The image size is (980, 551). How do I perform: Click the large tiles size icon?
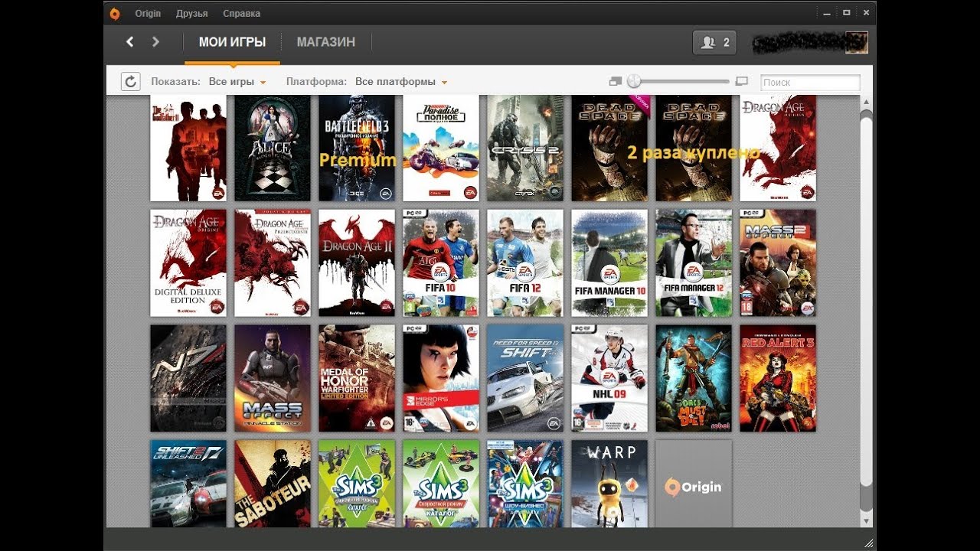(x=741, y=81)
